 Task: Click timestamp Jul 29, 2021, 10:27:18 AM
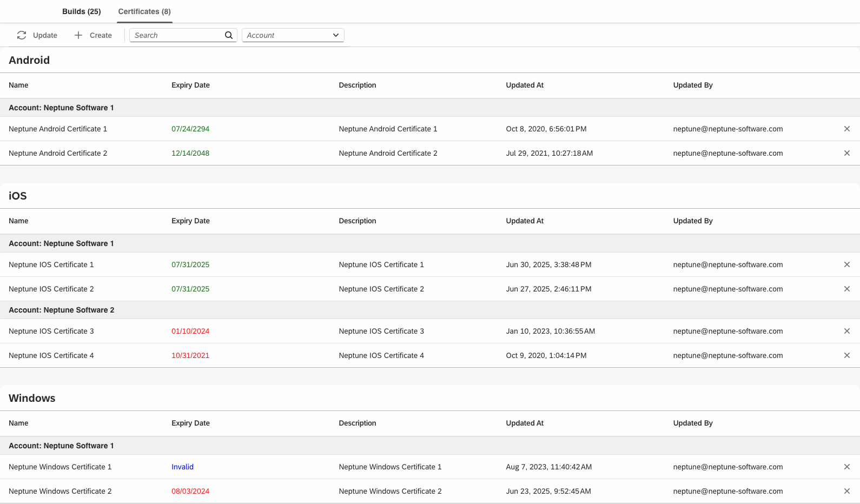pos(550,153)
